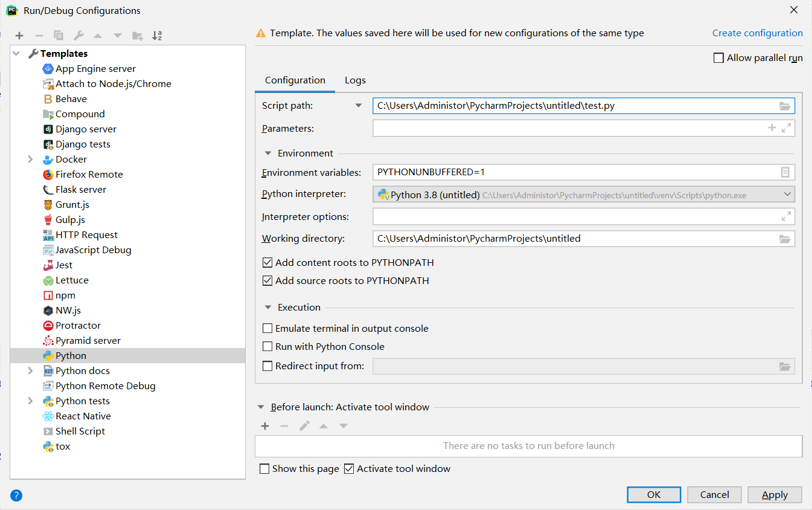
Task: Expand the Python tests node
Action: (x=30, y=401)
